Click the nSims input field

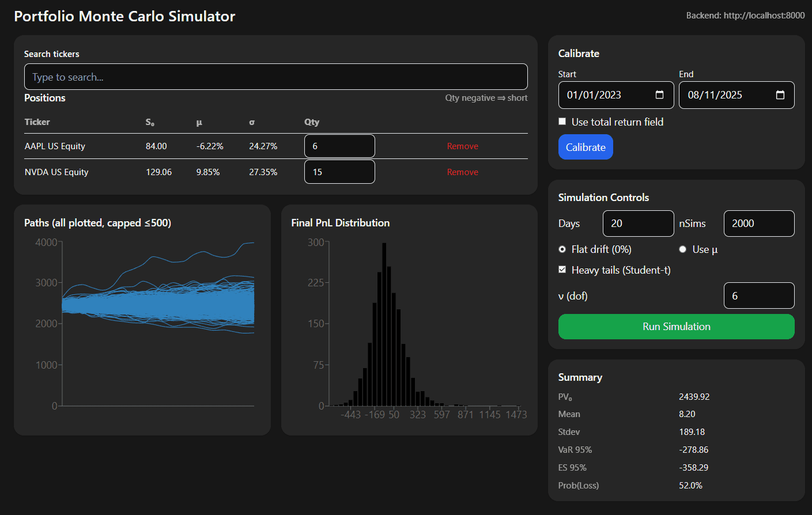[x=759, y=224]
